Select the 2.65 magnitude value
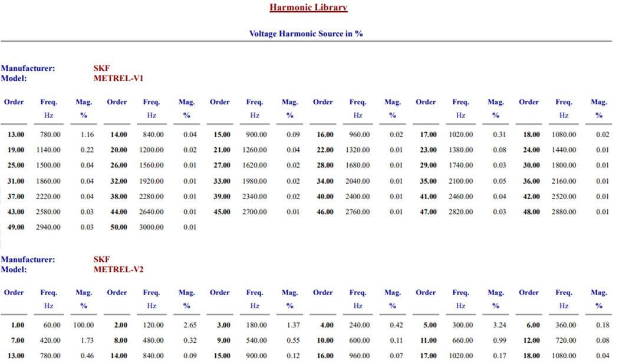This screenshot has height=364, width=619. pyautogui.click(x=190, y=325)
